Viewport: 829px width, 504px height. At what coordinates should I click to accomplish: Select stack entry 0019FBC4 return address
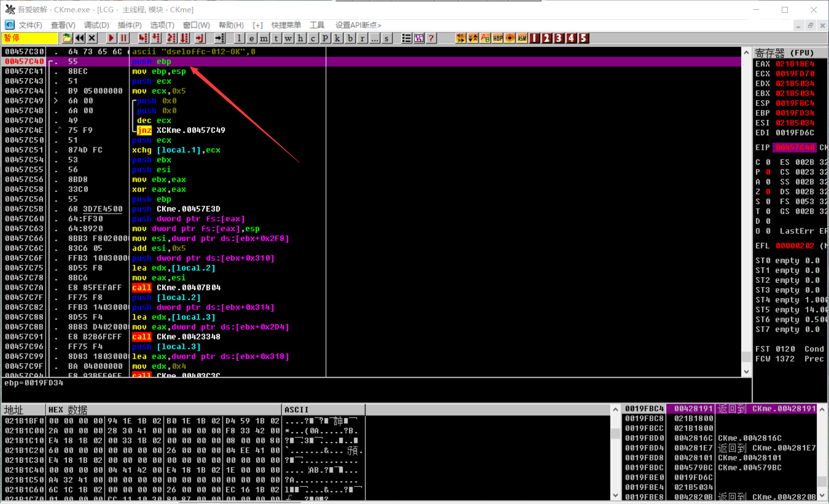click(x=720, y=409)
